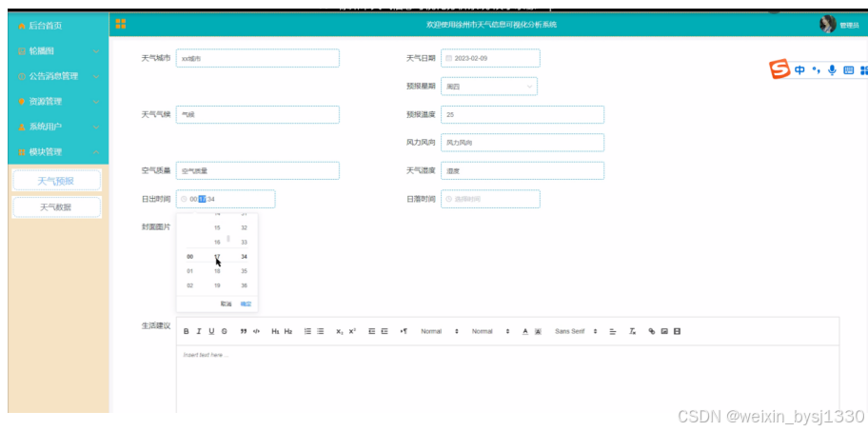
Task: Focus the 天气气候 input field
Action: pyautogui.click(x=257, y=114)
